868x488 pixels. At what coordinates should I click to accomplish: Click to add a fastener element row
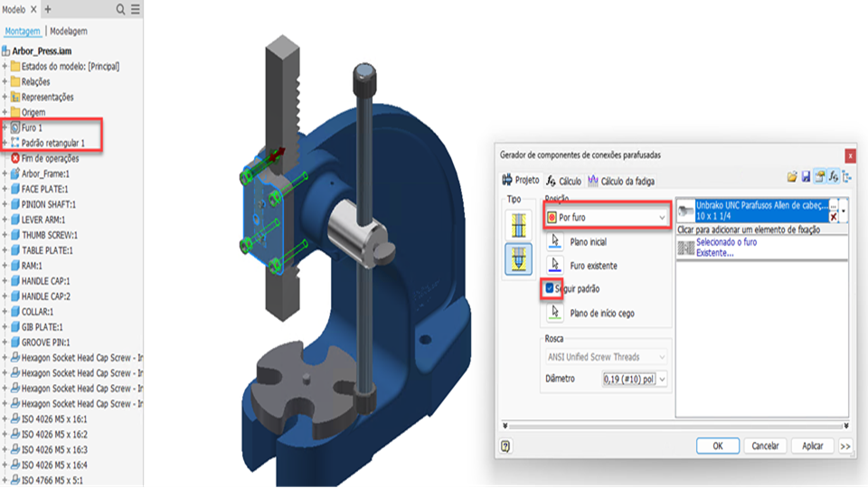click(x=761, y=230)
